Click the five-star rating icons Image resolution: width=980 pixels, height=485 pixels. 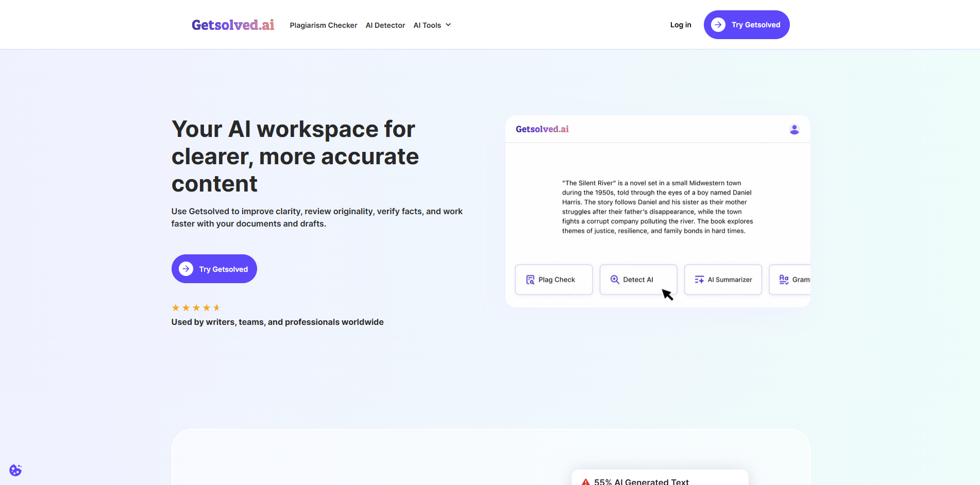point(196,308)
